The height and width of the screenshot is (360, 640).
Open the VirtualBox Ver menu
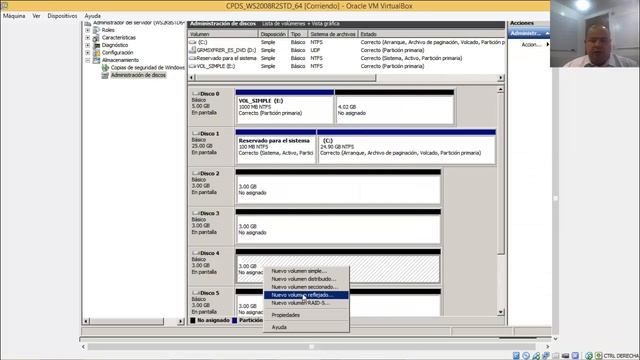coord(36,16)
